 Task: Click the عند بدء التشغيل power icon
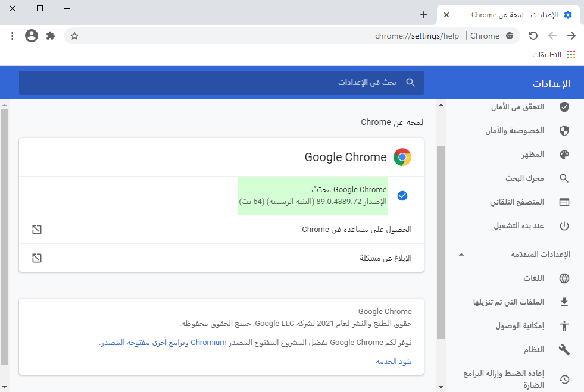(564, 226)
